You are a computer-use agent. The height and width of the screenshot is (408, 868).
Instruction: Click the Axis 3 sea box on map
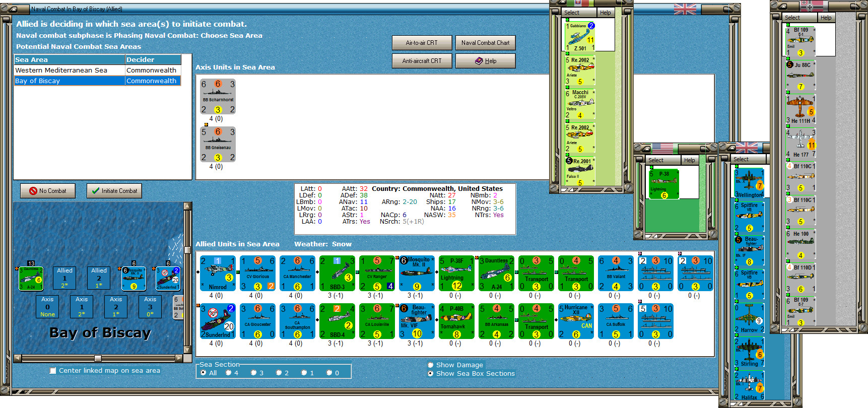pyautogui.click(x=150, y=306)
